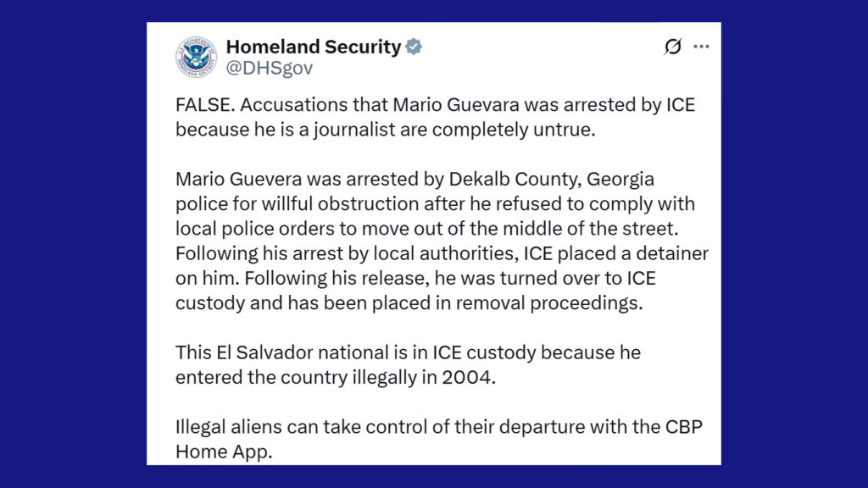Click the @DHSgov handle
This screenshot has height=488, width=868.
(x=270, y=68)
